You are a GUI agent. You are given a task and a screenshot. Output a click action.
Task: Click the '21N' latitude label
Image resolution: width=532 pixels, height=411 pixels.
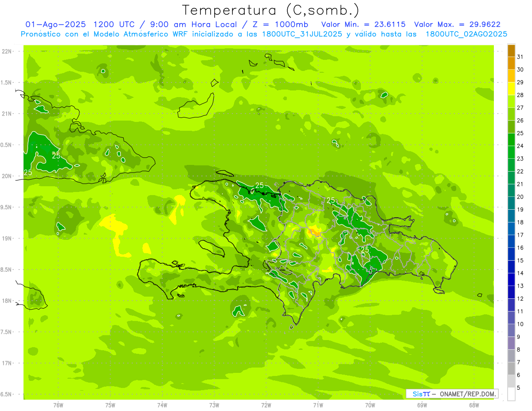click(6, 114)
